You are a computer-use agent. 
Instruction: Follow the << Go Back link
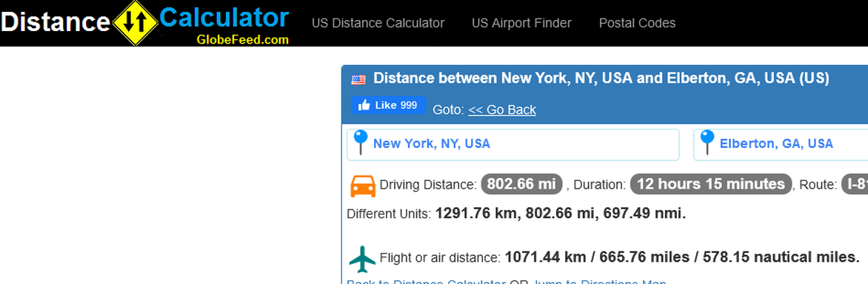point(502,110)
